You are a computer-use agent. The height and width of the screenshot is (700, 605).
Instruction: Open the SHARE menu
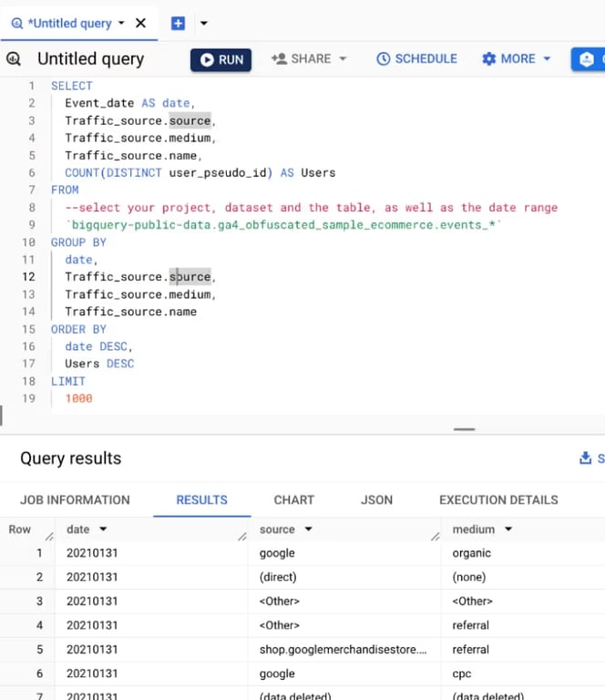point(309,59)
